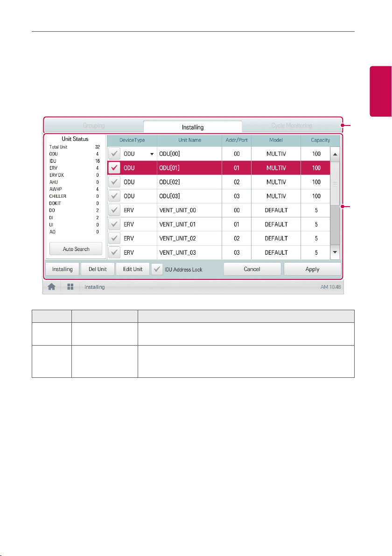This screenshot has height=556, width=392.
Task: Click MULTIV model in ODU[02] row
Action: (x=276, y=182)
